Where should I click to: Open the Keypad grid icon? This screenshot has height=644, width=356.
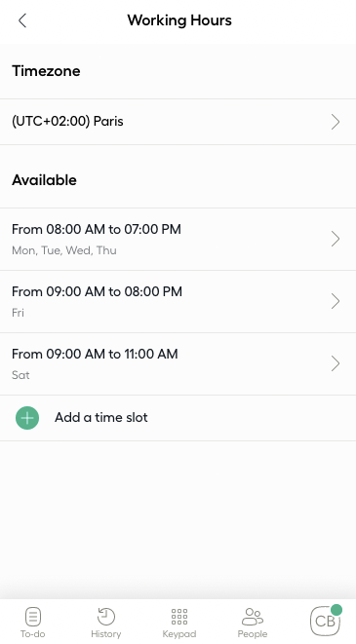[x=179, y=617]
